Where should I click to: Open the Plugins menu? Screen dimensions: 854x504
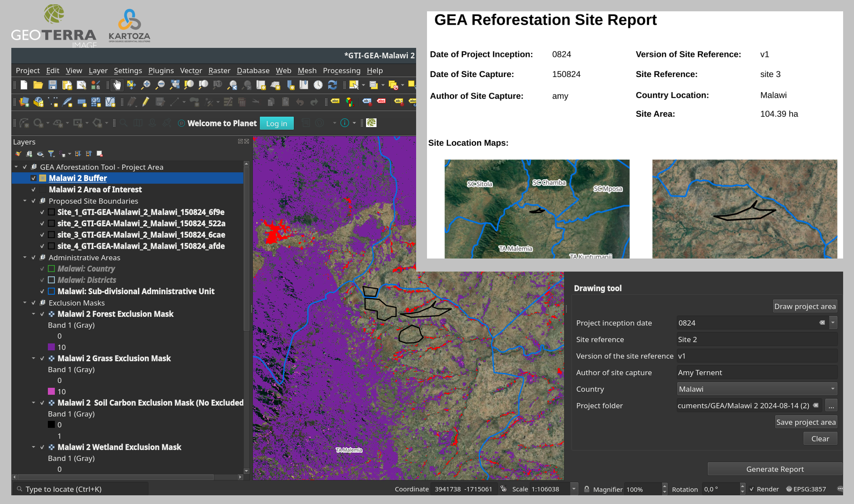click(x=161, y=71)
